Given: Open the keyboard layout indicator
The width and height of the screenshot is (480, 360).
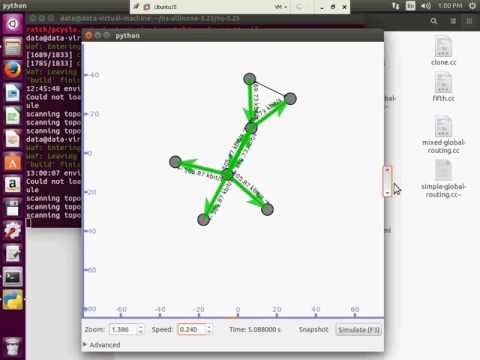Looking at the screenshot, I should click(410, 6).
